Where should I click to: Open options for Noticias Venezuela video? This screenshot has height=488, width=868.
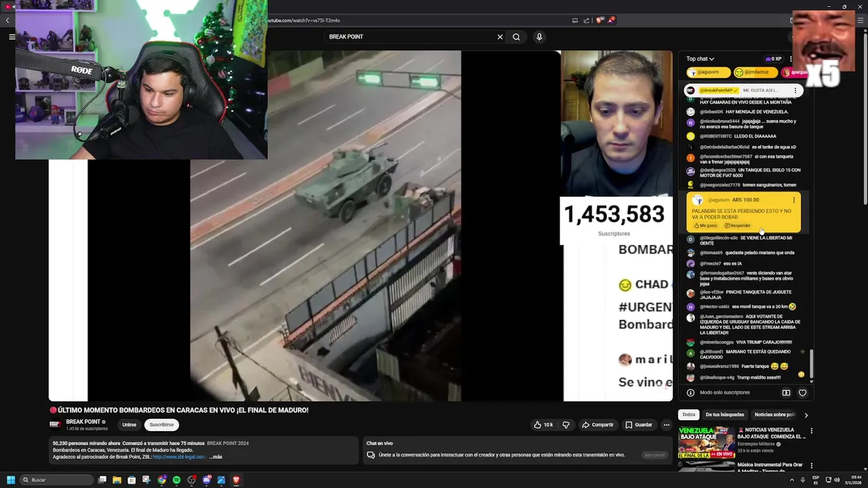pos(811,431)
